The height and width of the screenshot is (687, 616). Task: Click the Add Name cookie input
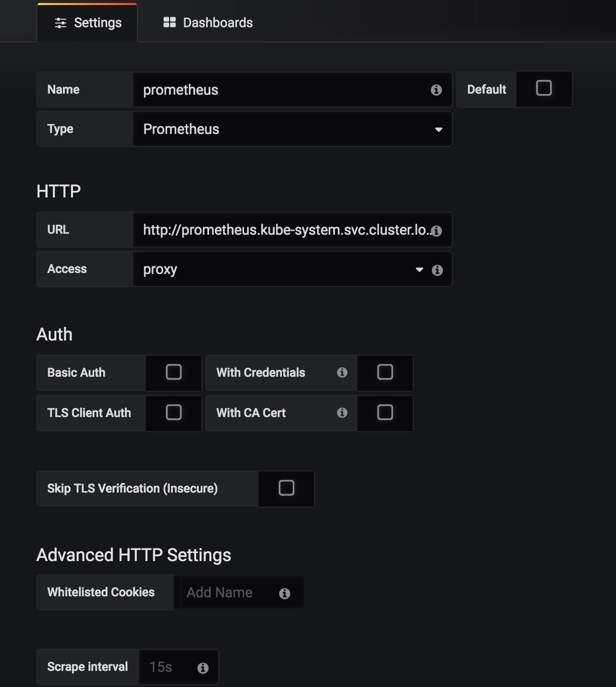(242, 592)
